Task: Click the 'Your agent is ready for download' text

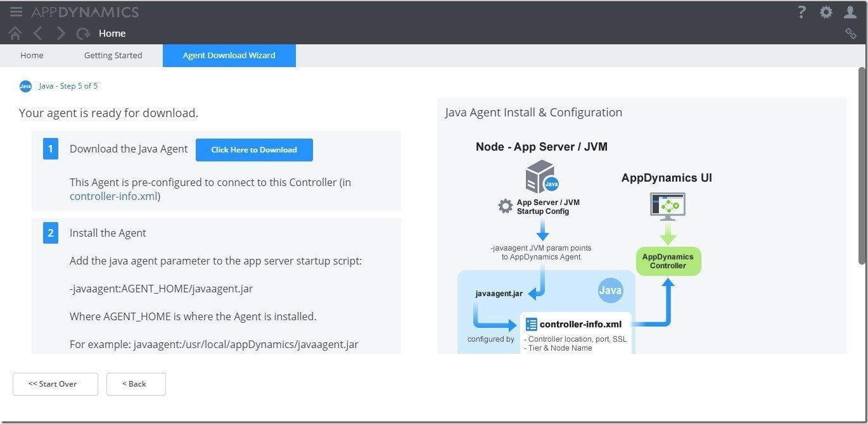Action: tap(108, 113)
